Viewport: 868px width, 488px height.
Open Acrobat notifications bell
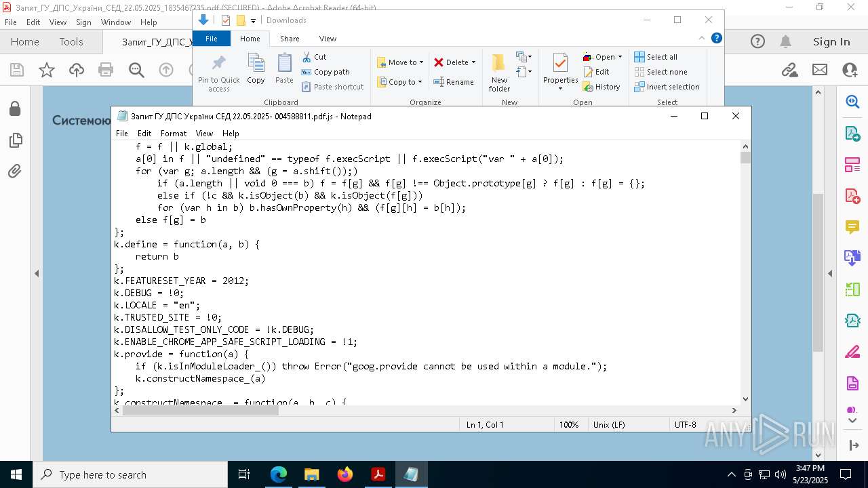[786, 42]
